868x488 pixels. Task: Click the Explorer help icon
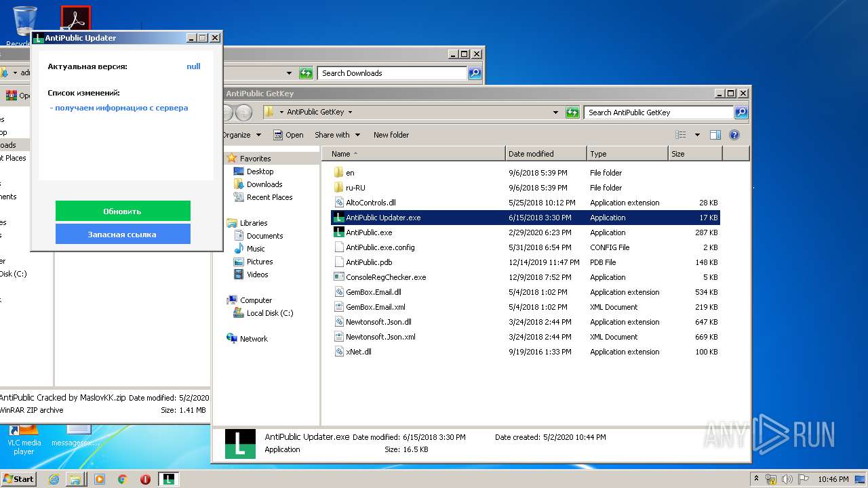[x=734, y=135]
